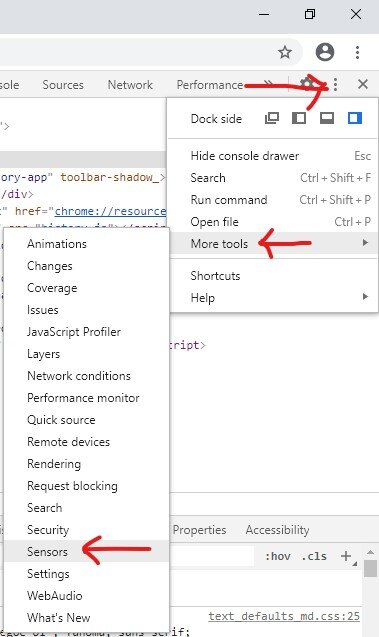Expand the More tools submenu
The height and width of the screenshot is (637, 379).
[273, 243]
